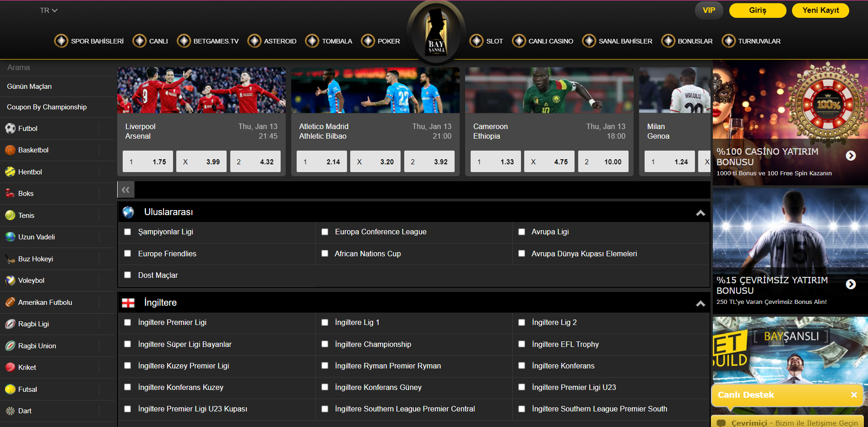
Task: Open the Liverpool Arsenal match image
Action: tap(201, 90)
